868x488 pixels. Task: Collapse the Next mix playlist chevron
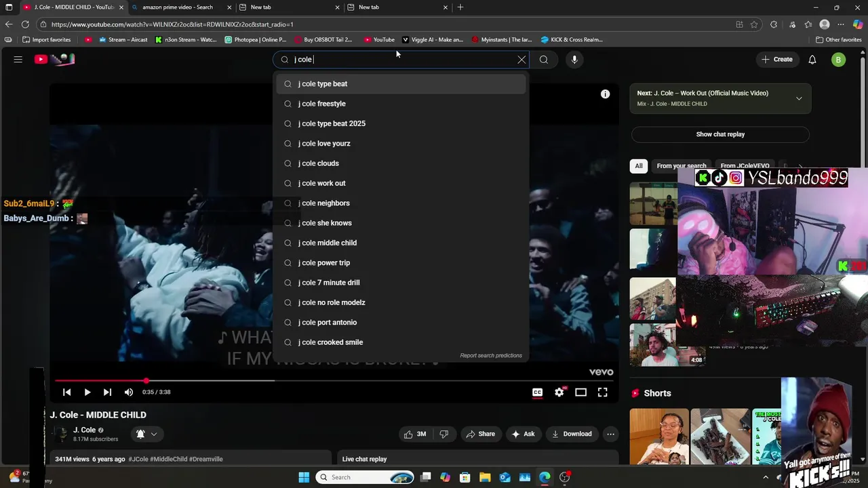coord(799,98)
